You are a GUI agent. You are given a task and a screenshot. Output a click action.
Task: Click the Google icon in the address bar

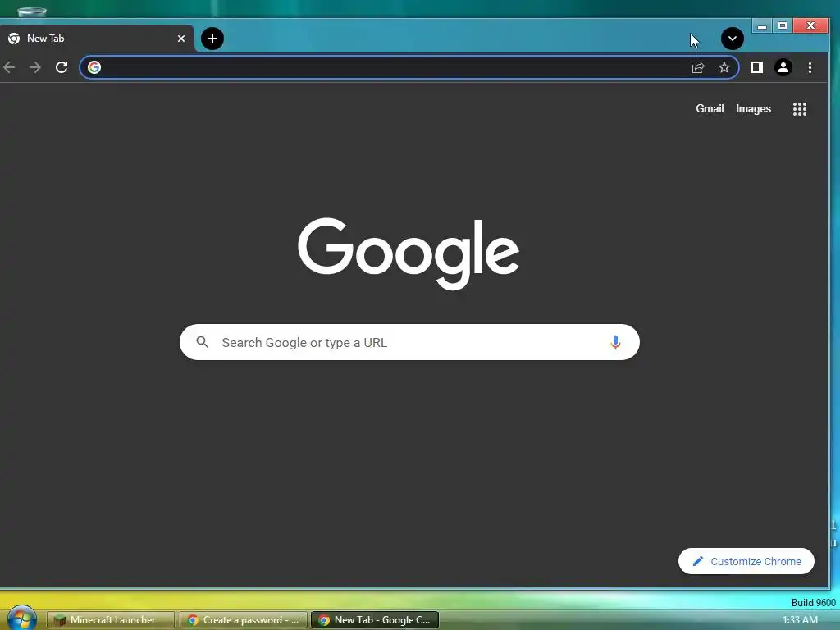pos(94,67)
